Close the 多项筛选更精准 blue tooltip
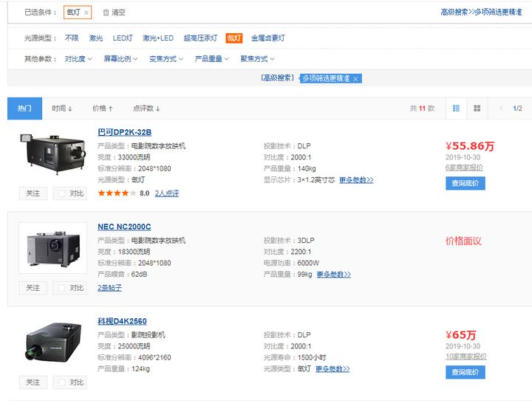Viewport: 532px width, 406px height. pos(355,79)
